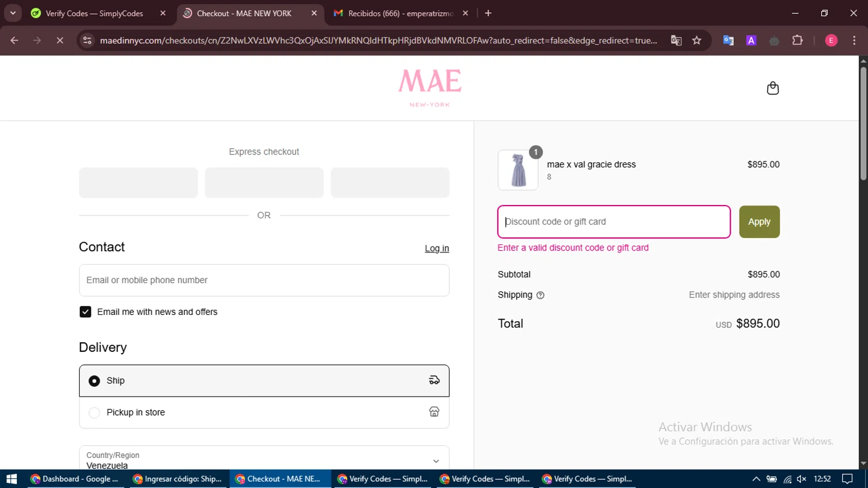Open the shopping bag cart icon
This screenshot has height=488, width=868.
coord(773,88)
